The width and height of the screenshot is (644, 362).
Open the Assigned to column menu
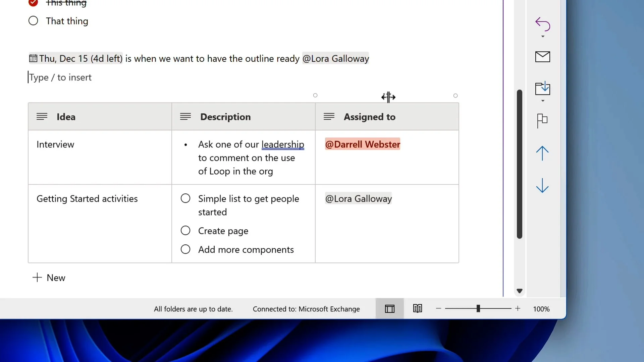[329, 116]
